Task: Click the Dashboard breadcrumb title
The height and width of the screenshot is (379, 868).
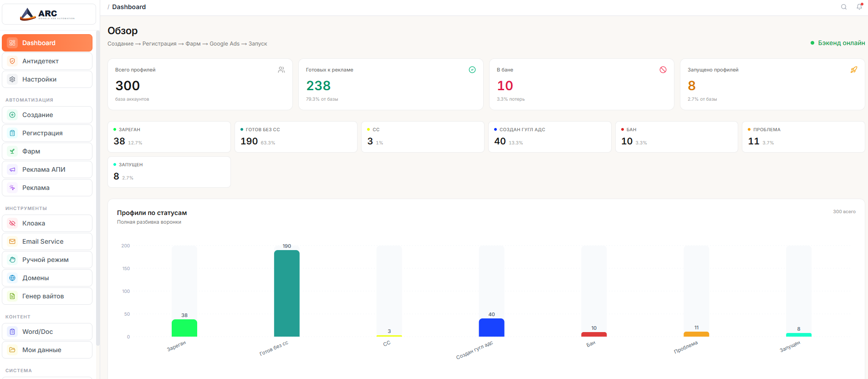Action: (129, 7)
